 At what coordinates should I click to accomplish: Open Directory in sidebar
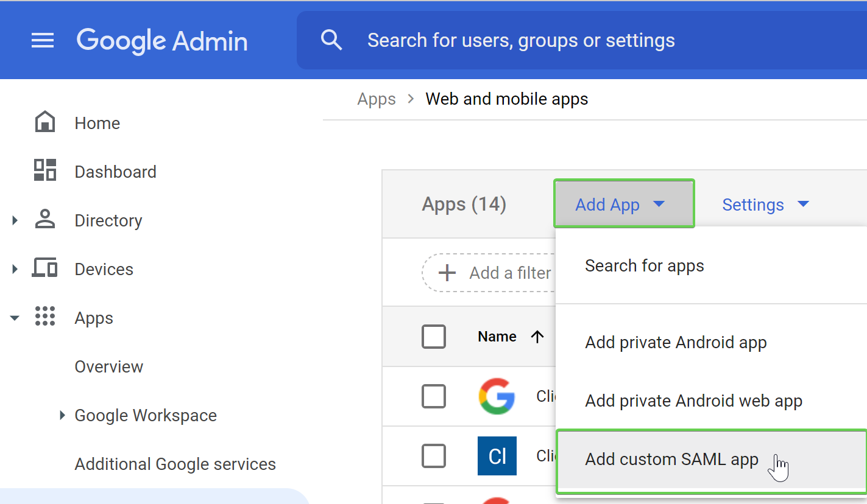(108, 220)
